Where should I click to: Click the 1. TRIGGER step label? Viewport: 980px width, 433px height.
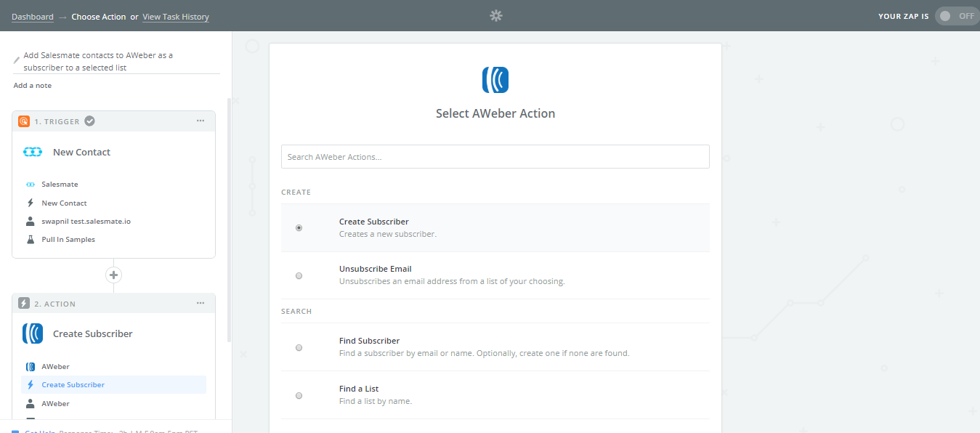pyautogui.click(x=57, y=121)
